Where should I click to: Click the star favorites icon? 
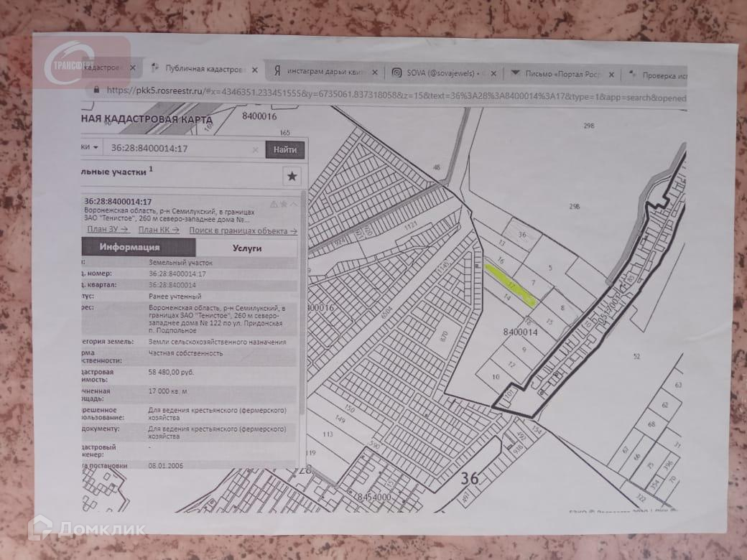point(292,177)
